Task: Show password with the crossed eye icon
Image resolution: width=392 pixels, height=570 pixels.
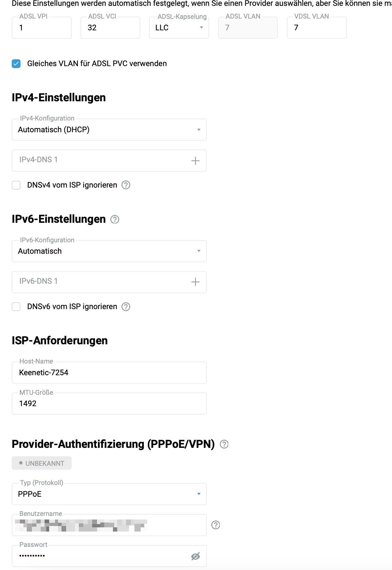Action: tap(195, 556)
